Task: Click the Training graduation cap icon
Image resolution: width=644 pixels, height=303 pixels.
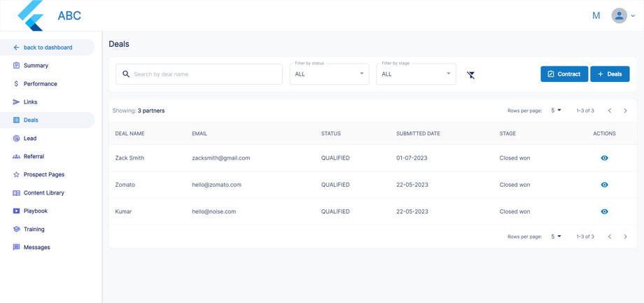Action: click(x=16, y=229)
